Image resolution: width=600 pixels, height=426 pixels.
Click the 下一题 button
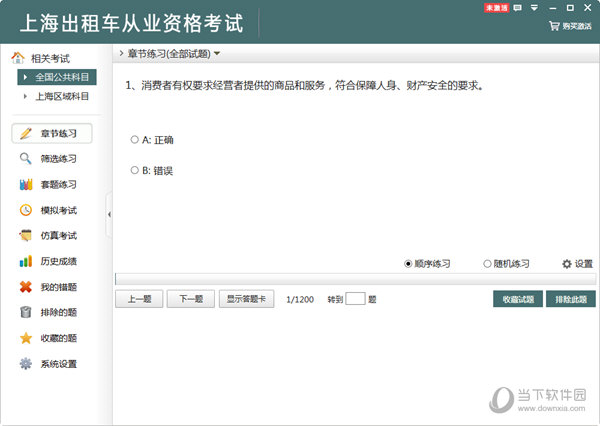[x=190, y=299]
